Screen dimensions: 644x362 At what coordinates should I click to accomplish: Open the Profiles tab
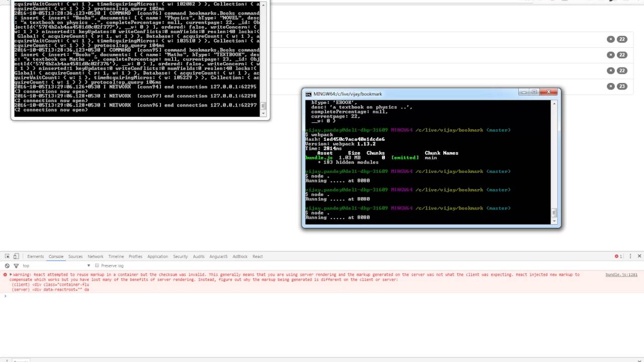pos(135,256)
